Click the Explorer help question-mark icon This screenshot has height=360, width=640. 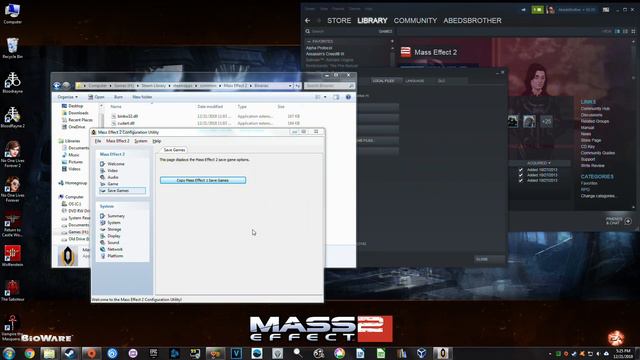point(348,97)
